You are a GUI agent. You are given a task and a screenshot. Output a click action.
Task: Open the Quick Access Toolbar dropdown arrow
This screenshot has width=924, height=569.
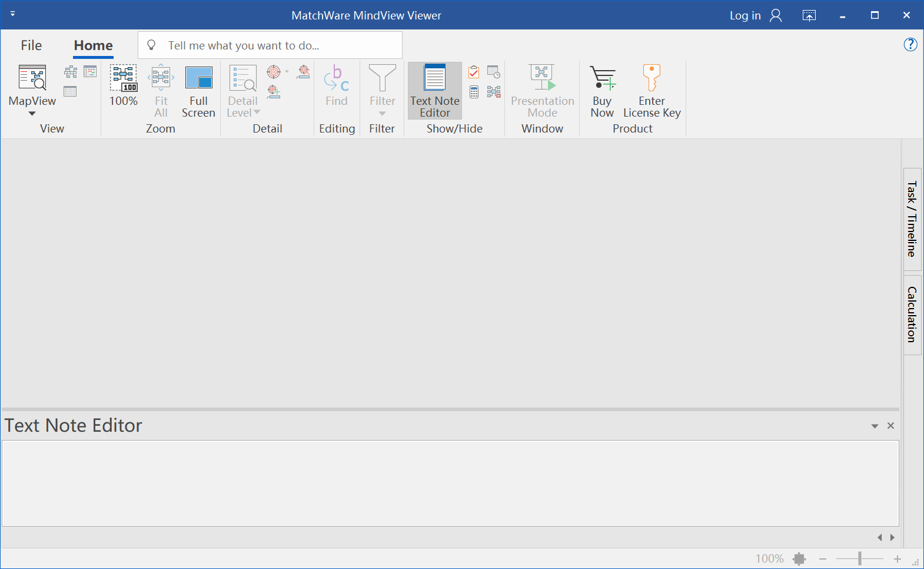click(13, 14)
